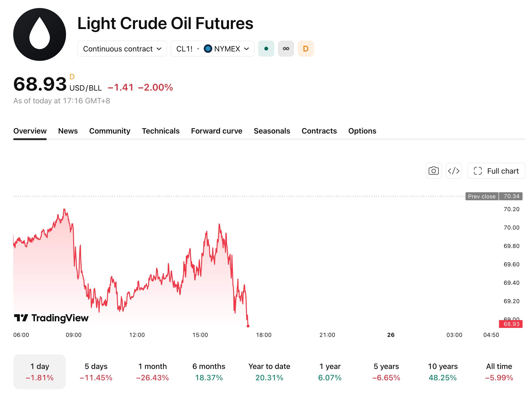Select the 6 months range
The width and height of the screenshot is (532, 393).
pyautogui.click(x=209, y=372)
